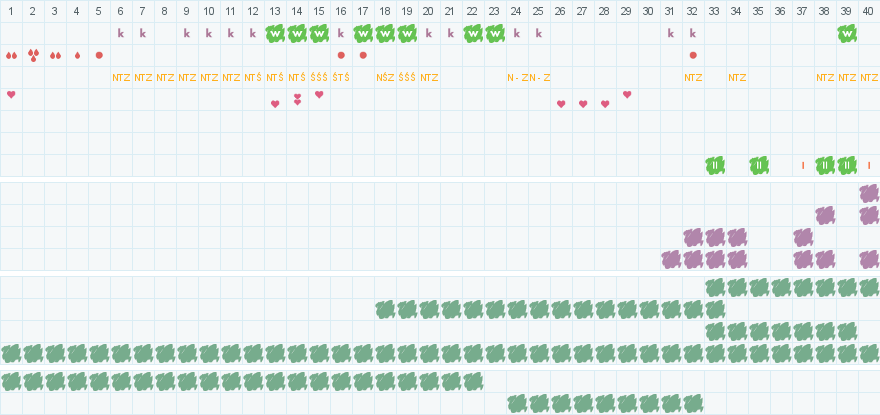This screenshot has height=415, width=880.
Task: Click the heart icon on day 1
Action: point(11,95)
